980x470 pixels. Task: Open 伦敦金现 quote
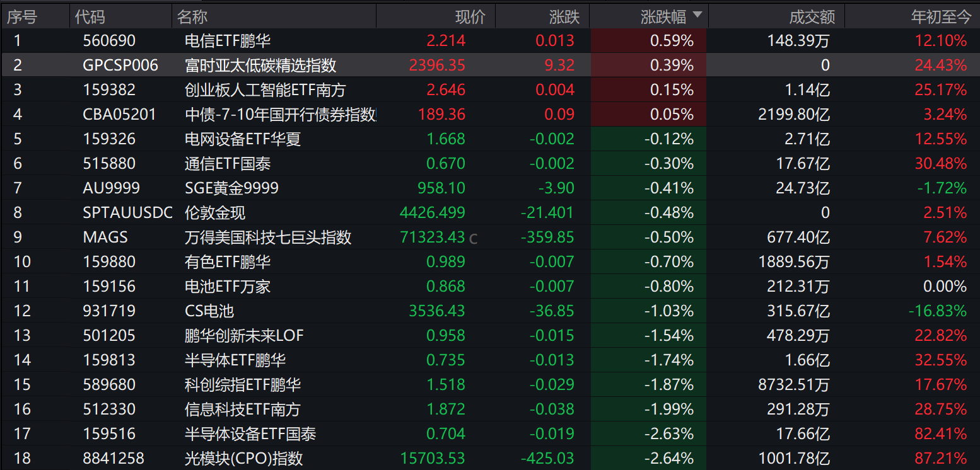click(490, 213)
